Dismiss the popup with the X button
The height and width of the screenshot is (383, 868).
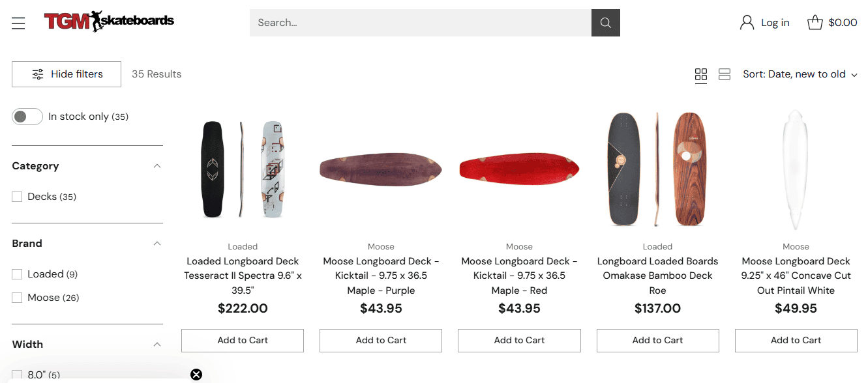tap(196, 374)
